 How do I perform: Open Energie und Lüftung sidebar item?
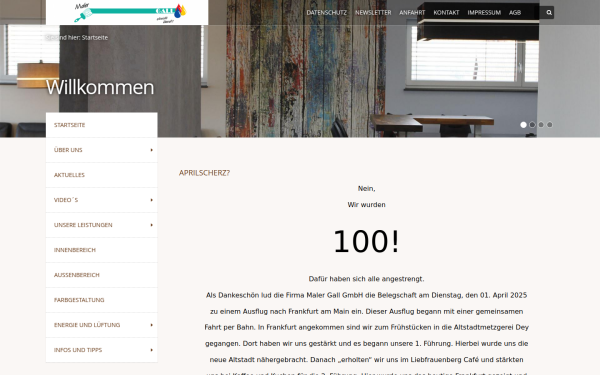101,325
